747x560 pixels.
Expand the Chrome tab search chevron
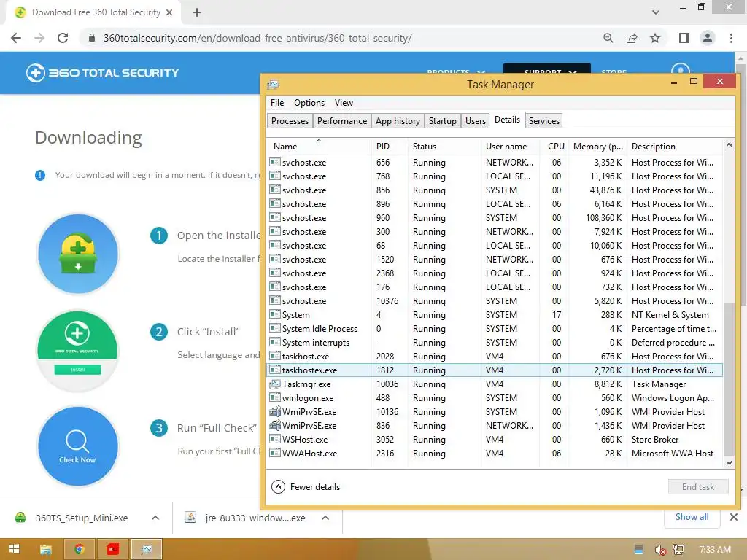coord(656,12)
